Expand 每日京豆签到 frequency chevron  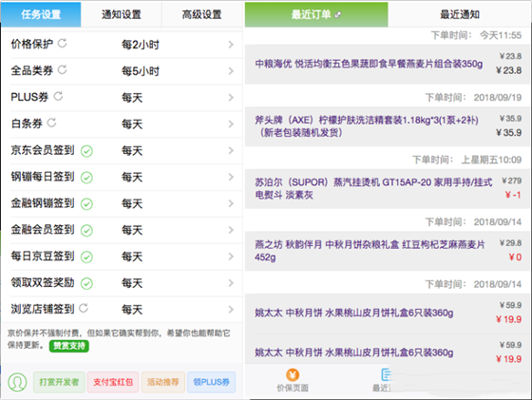(x=231, y=257)
